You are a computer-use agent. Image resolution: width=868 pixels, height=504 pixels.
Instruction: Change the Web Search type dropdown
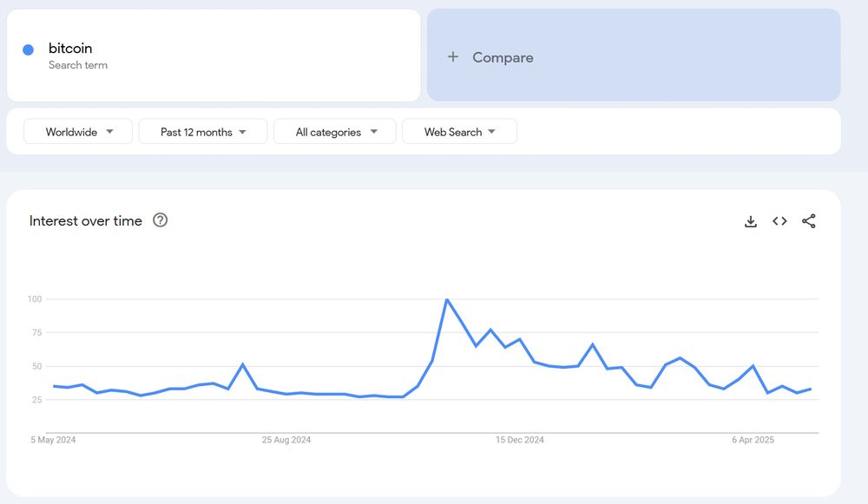point(459,132)
